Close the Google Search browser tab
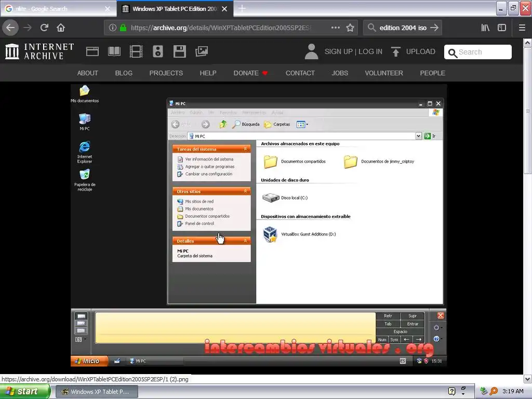This screenshot has height=399, width=532. pos(108,9)
